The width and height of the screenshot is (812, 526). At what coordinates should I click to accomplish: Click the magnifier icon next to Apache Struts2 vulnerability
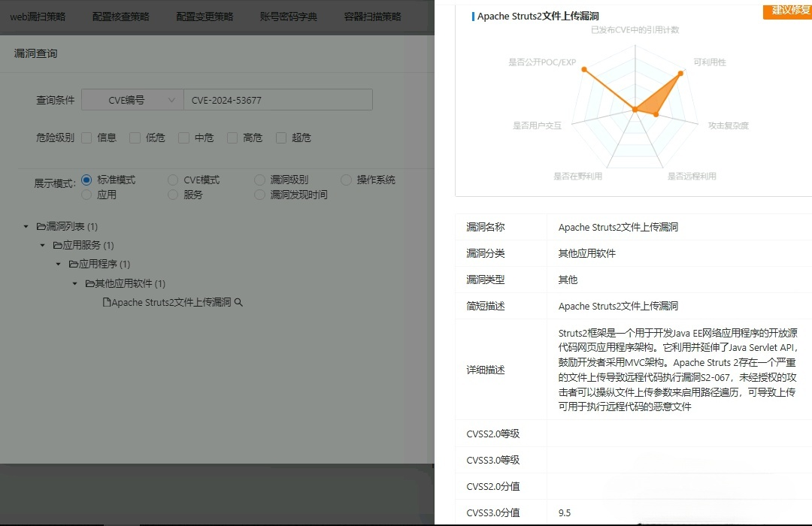click(x=238, y=302)
